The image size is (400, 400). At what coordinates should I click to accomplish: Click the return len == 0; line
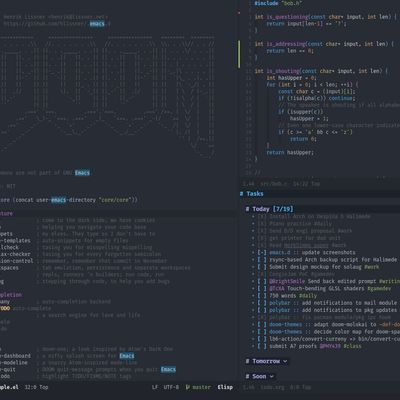(290, 51)
